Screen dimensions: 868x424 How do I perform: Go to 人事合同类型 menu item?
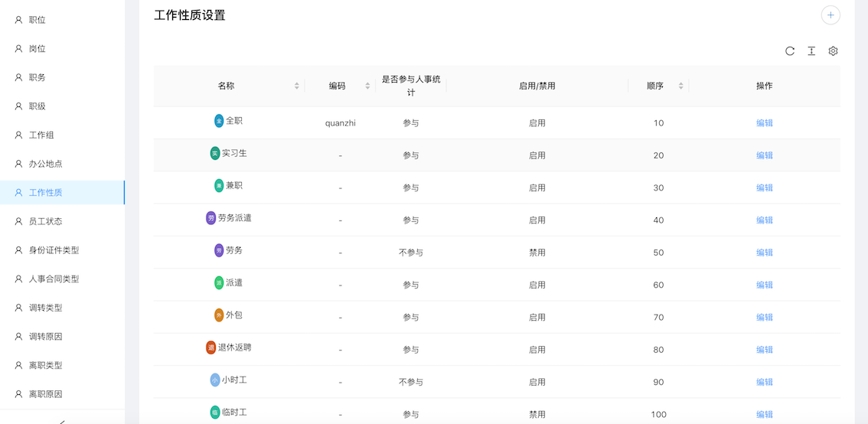pyautogui.click(x=54, y=279)
